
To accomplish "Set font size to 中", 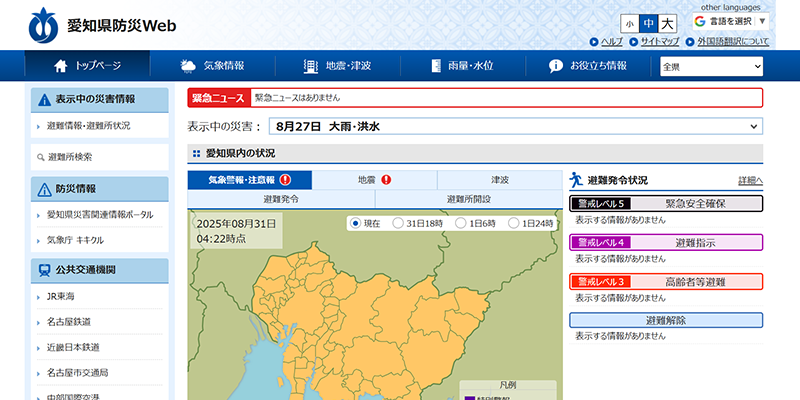I will (648, 24).
